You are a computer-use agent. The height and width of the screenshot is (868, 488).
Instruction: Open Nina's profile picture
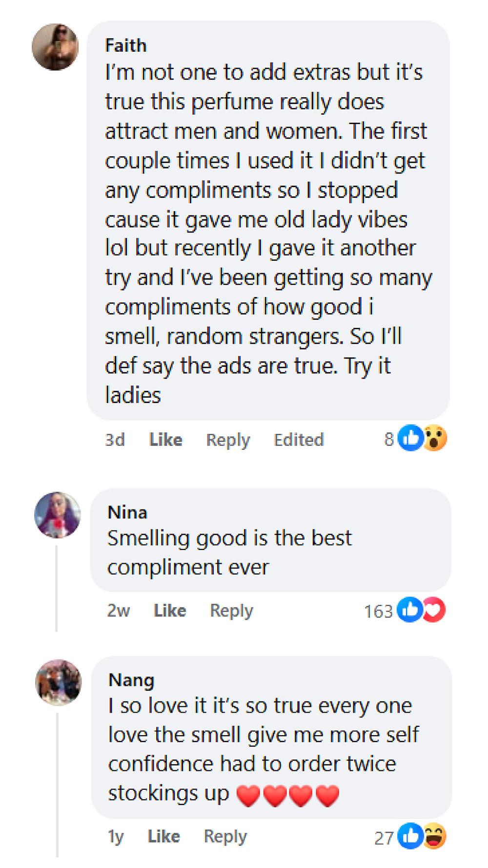57,515
